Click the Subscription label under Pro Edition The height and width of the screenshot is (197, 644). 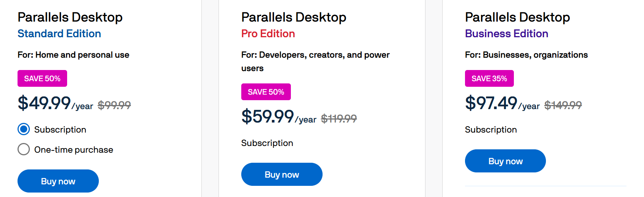[x=267, y=143]
